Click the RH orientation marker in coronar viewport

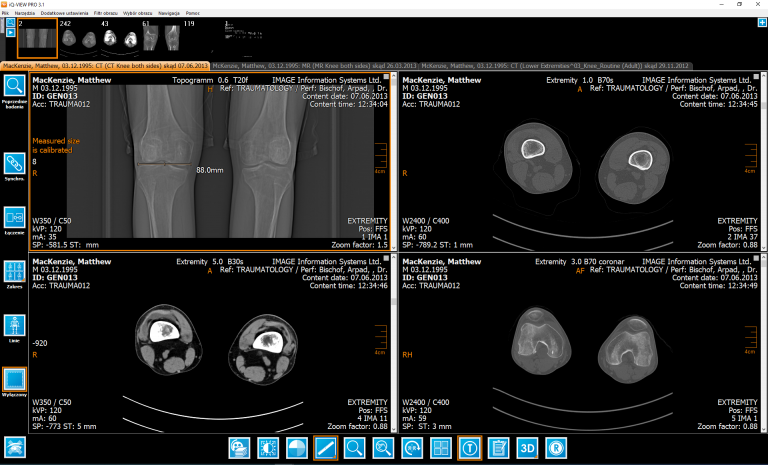pos(407,355)
